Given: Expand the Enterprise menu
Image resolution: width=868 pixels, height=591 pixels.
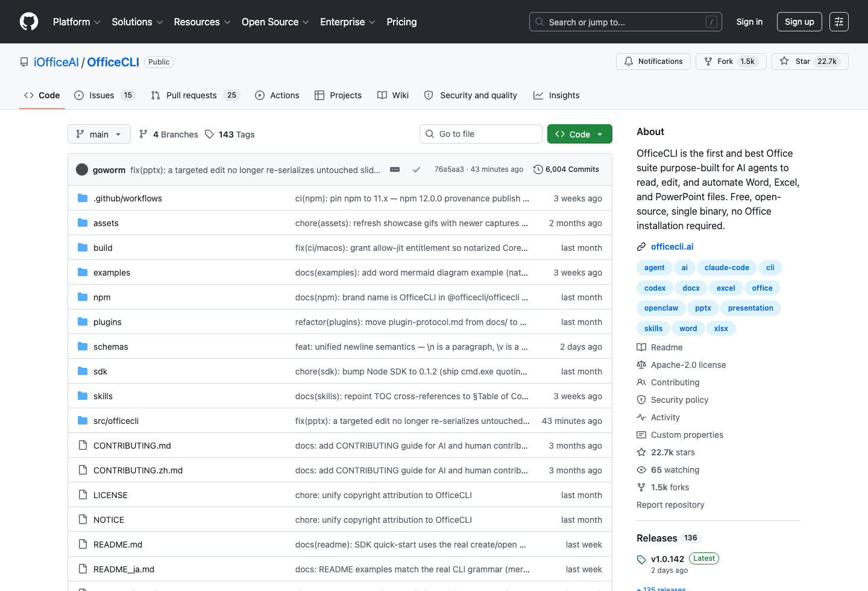Looking at the screenshot, I should [x=348, y=22].
